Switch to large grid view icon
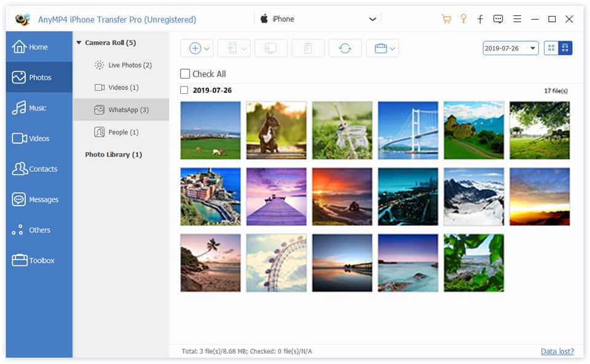Viewport: 590px width, 364px height. 551,48
